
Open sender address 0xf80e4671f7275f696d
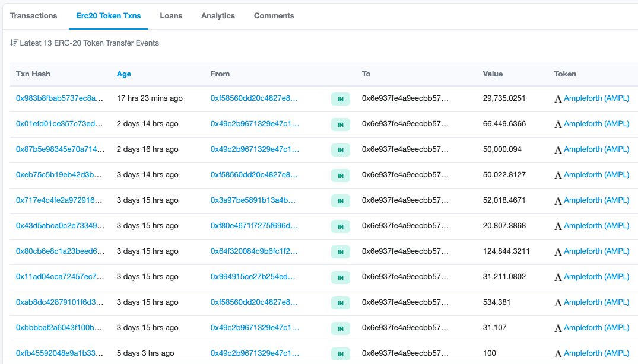pyautogui.click(x=254, y=226)
